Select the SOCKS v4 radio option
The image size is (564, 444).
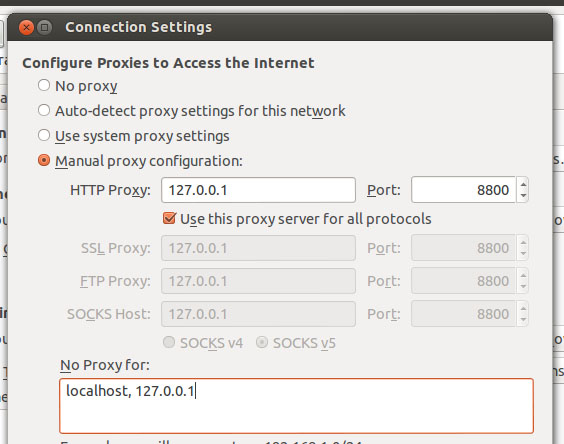click(x=169, y=342)
